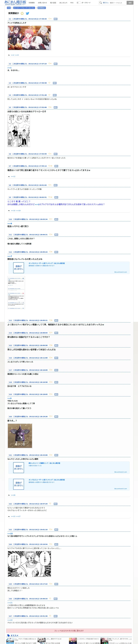Click reply arrow icon under post 7
The image size is (138, 644).
9,176
